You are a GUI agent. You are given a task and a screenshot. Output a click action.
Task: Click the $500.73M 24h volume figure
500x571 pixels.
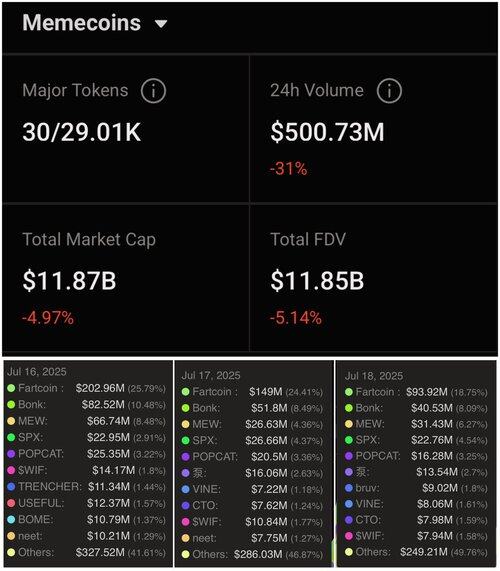(x=327, y=132)
